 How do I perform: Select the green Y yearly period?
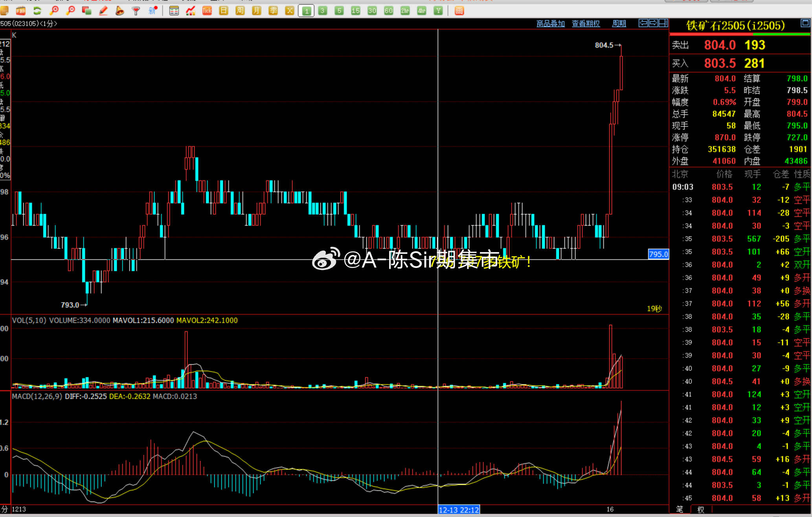point(438,11)
